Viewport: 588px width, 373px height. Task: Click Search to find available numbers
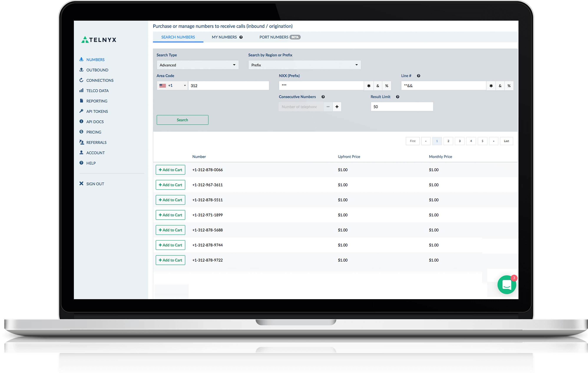[x=182, y=120]
